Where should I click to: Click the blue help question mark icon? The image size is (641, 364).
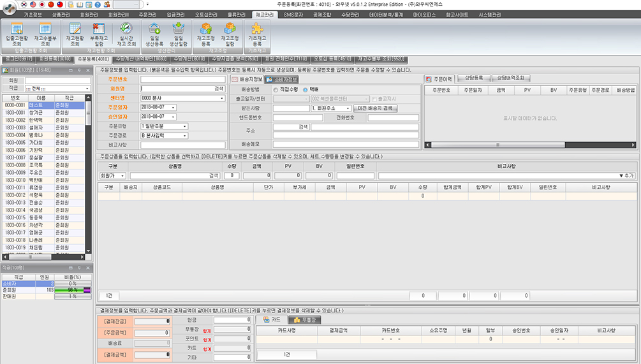click(x=98, y=4)
